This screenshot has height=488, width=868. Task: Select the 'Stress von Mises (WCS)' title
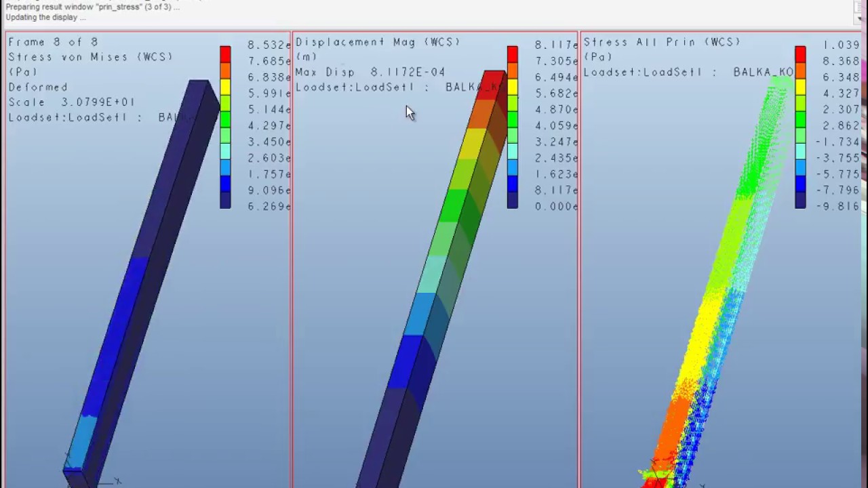point(90,57)
